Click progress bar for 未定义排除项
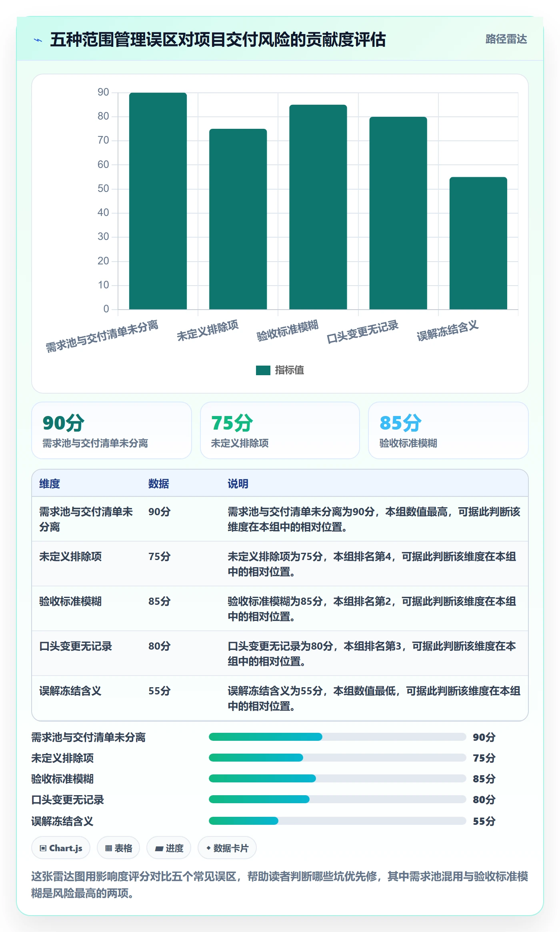 pyautogui.click(x=338, y=758)
